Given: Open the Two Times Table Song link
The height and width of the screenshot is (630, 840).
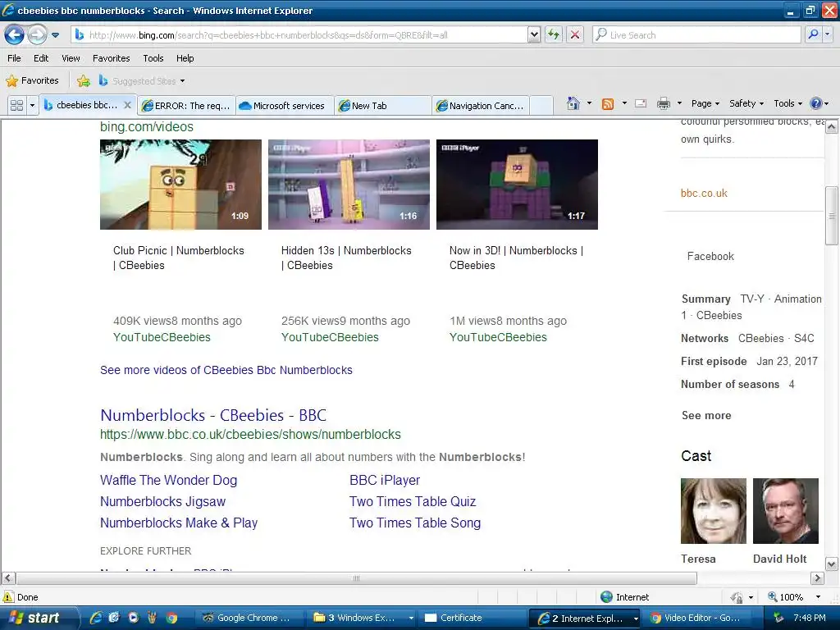Looking at the screenshot, I should coord(415,523).
